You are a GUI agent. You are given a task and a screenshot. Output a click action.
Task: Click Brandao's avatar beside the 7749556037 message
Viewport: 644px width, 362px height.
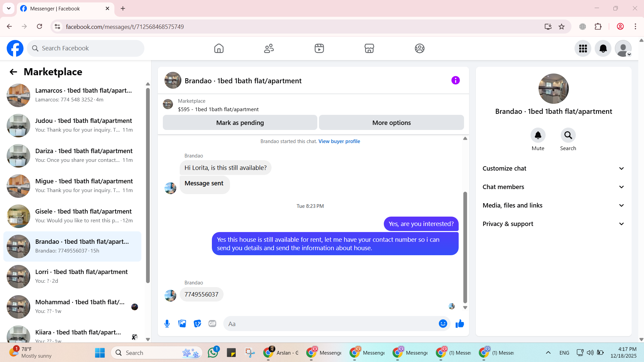170,296
